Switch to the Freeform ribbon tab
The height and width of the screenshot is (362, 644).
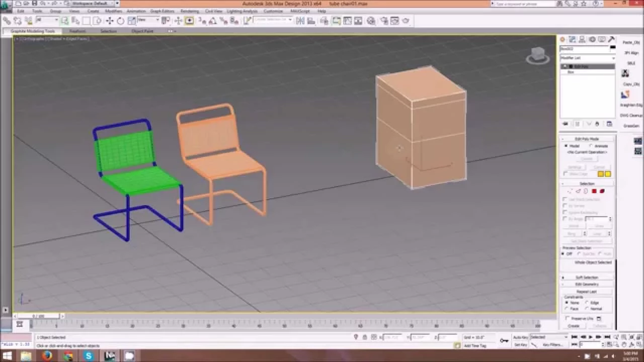tap(77, 31)
